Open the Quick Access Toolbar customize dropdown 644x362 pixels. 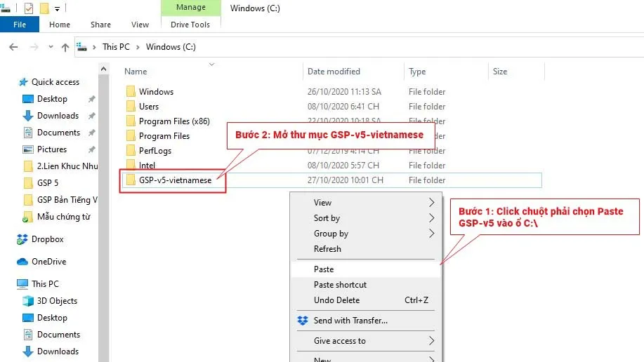pos(58,9)
